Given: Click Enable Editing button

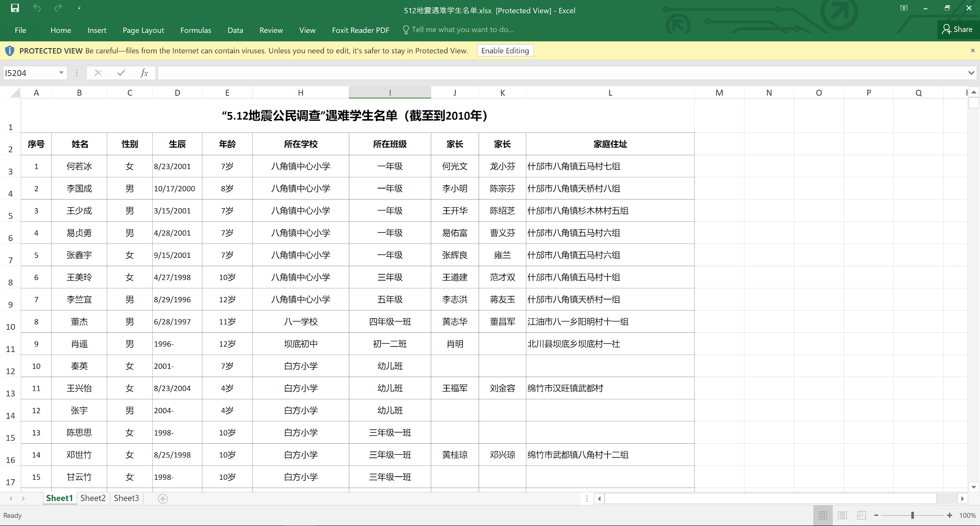Looking at the screenshot, I should (x=505, y=51).
